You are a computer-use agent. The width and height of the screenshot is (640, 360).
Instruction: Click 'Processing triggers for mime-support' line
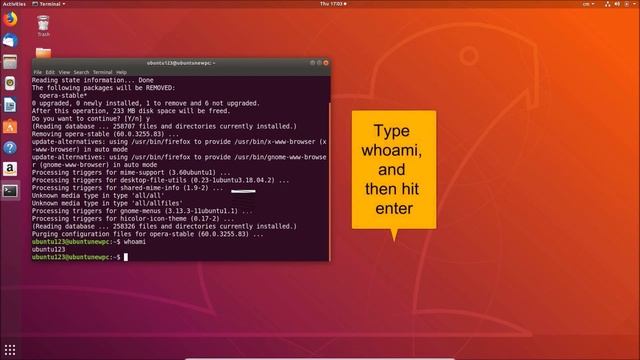tap(131, 172)
